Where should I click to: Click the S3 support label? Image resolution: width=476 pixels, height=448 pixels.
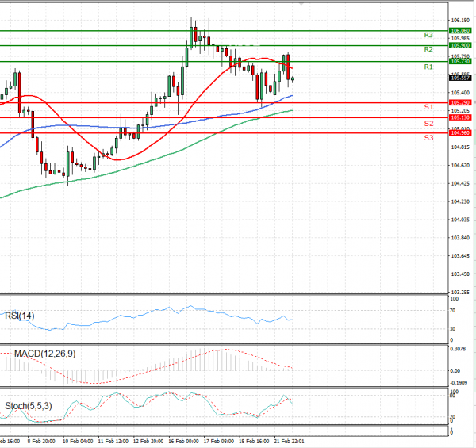[428, 138]
